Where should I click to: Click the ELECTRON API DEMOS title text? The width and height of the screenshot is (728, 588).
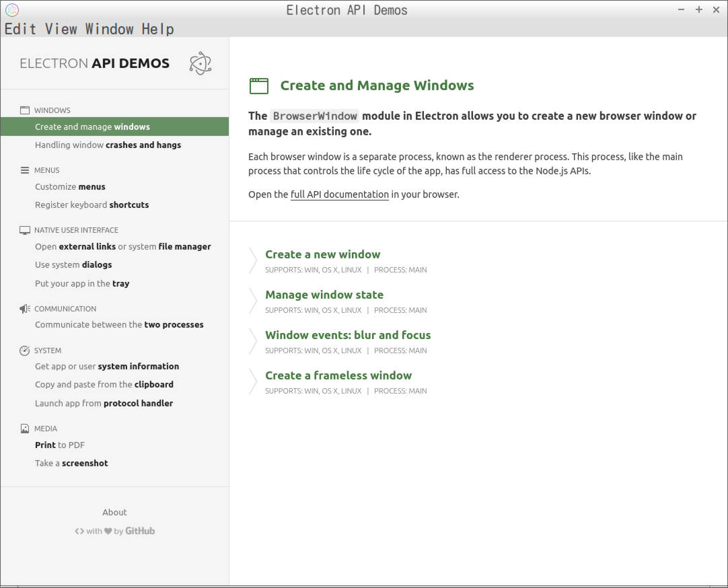(x=95, y=63)
